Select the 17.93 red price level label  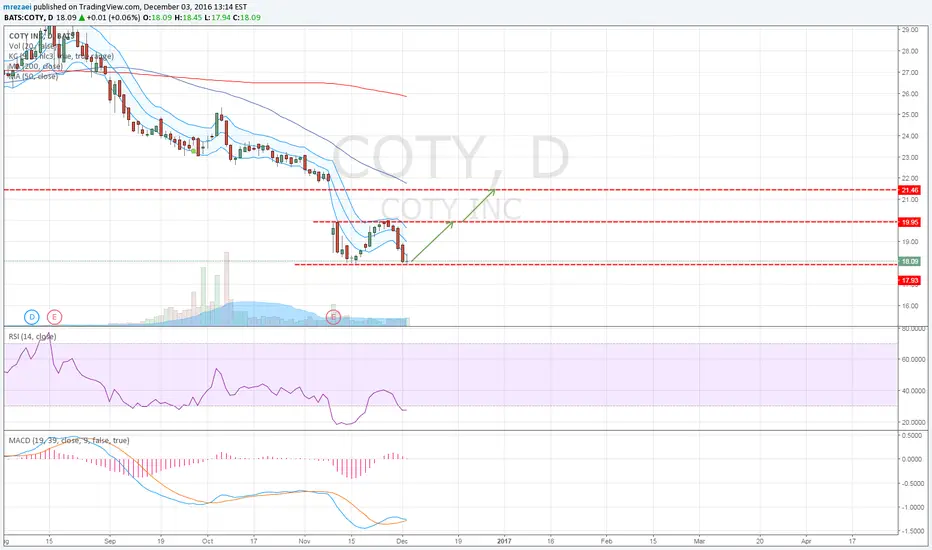(x=909, y=281)
